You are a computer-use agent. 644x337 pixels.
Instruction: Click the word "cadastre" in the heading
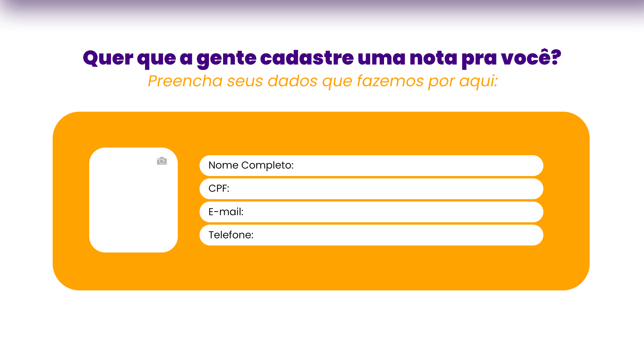point(307,58)
